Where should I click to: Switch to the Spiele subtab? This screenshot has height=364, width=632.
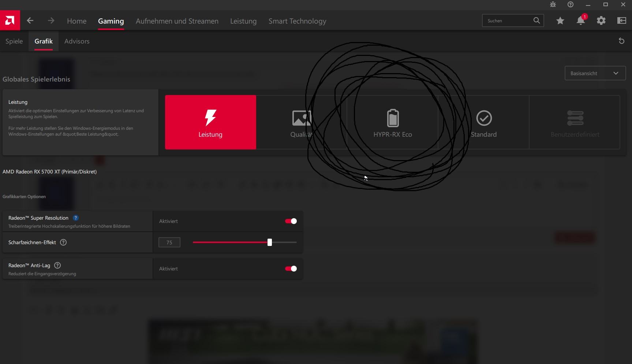[14, 41]
